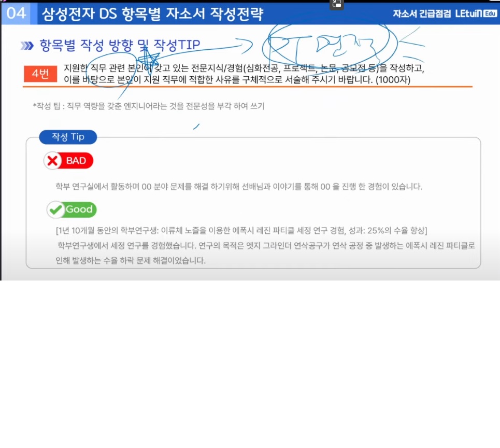Click the BAD example sentence text
500x448 pixels.
(x=239, y=186)
